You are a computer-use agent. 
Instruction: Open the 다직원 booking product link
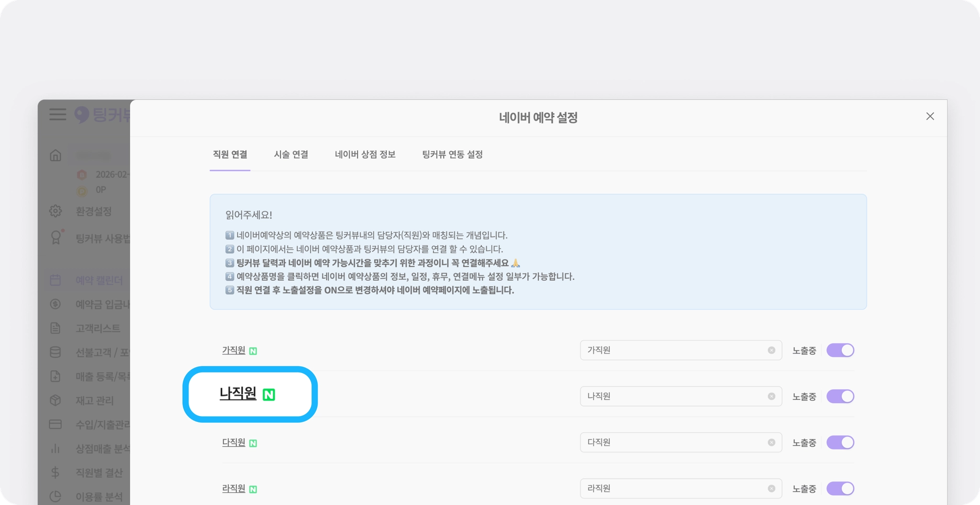click(234, 442)
